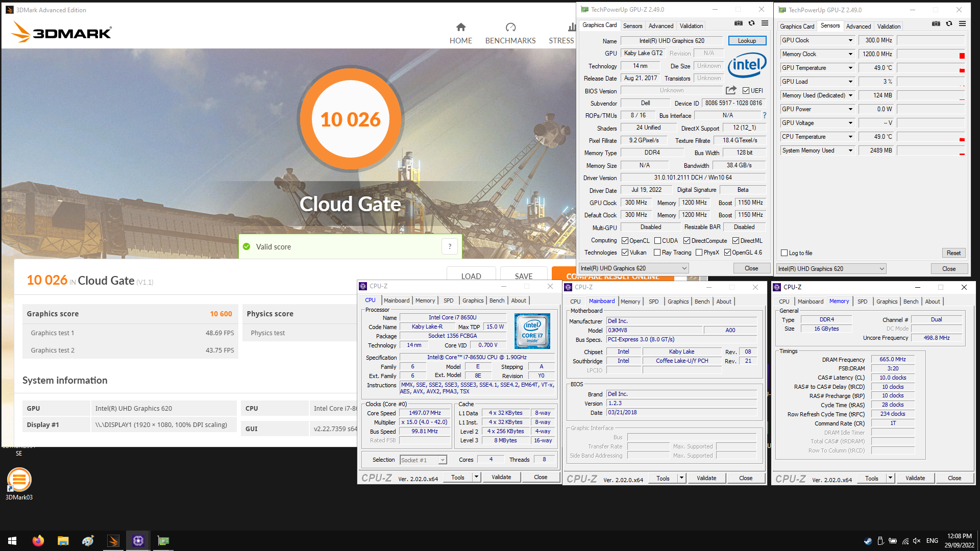Expand Memory Used (Dedicated) sensor dropdown
This screenshot has width=980, height=551.
coord(850,95)
